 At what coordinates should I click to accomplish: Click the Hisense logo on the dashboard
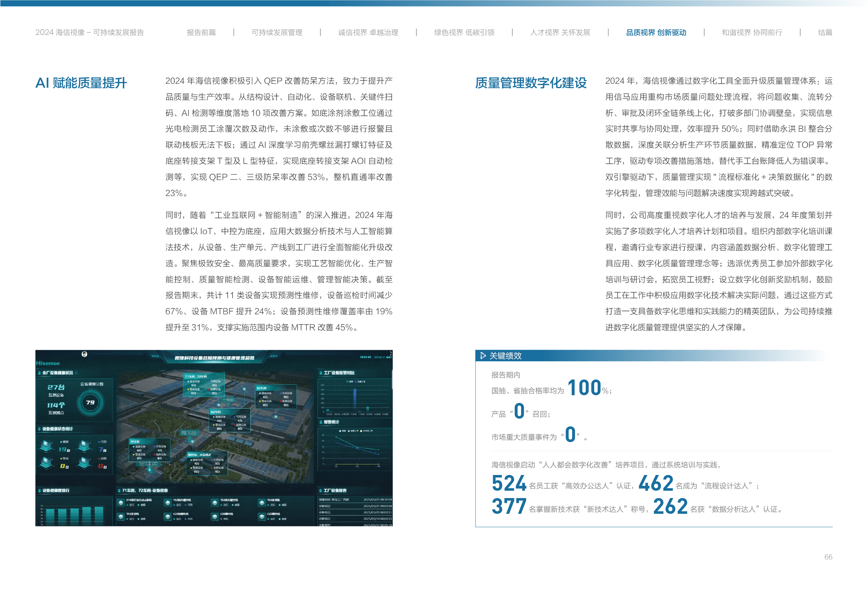tap(48, 363)
